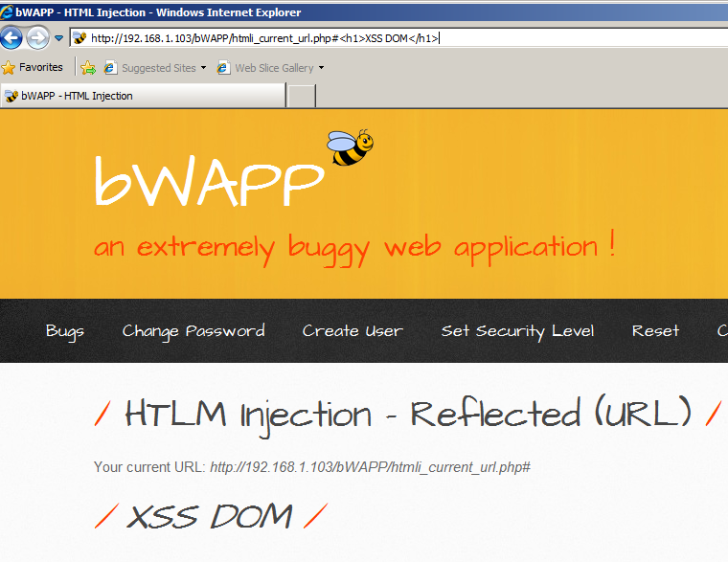The width and height of the screenshot is (728, 562).
Task: Click the Internet Explorer title bar icon
Action: point(7,12)
